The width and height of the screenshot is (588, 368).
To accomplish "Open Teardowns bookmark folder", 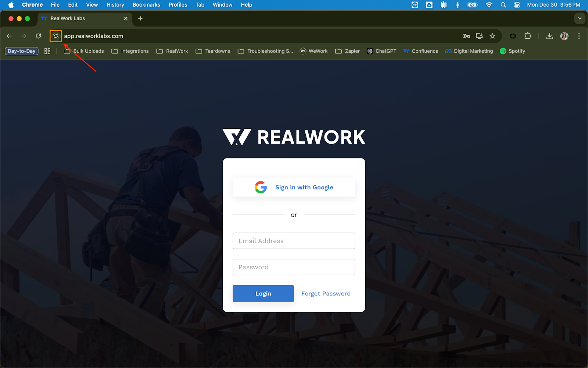I will pos(213,51).
